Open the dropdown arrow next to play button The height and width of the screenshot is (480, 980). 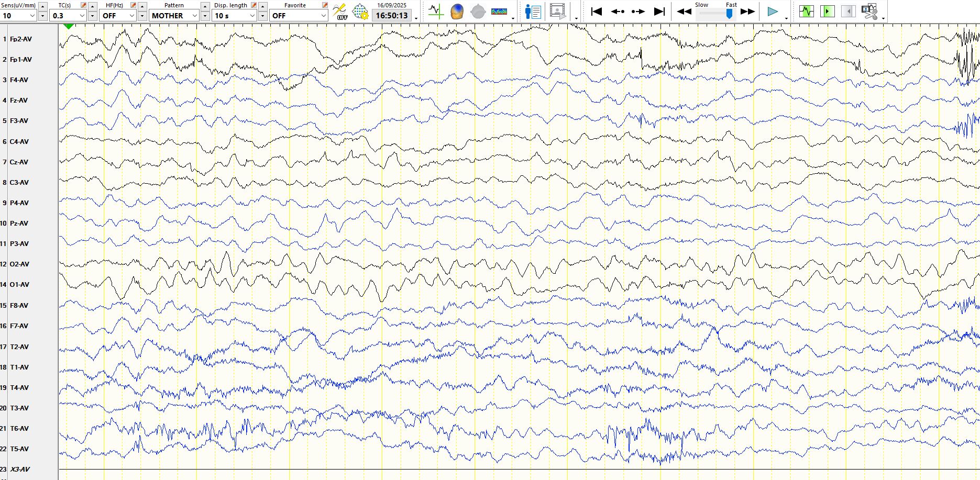click(786, 18)
